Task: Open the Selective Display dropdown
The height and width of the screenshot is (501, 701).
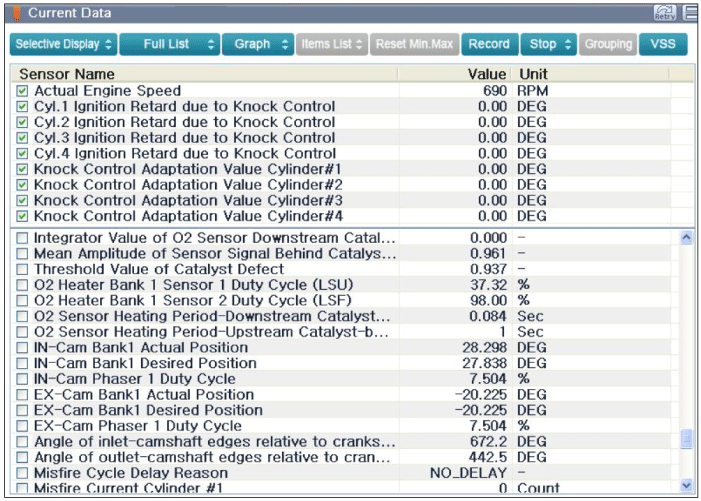Action: pyautogui.click(x=63, y=44)
